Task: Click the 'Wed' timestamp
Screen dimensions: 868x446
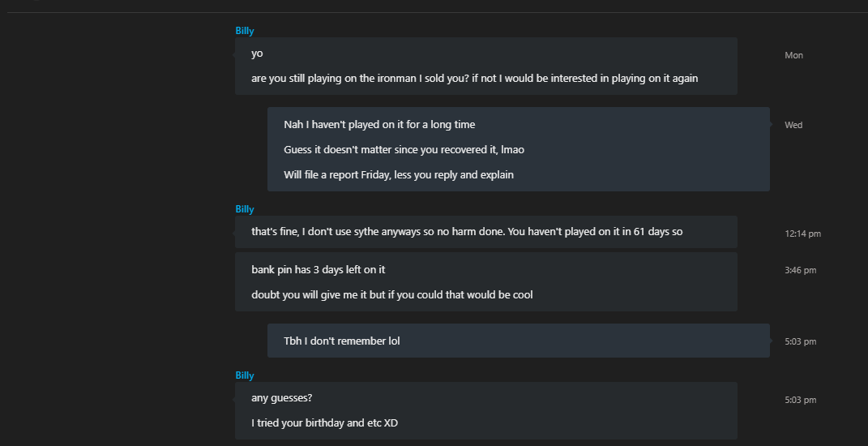Action: 793,125
